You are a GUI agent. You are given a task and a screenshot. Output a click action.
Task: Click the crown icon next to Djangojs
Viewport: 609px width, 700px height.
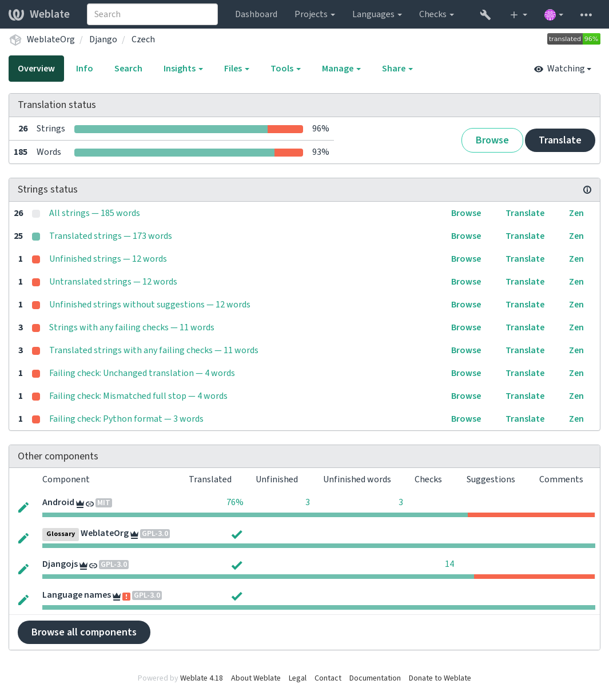[83, 565]
